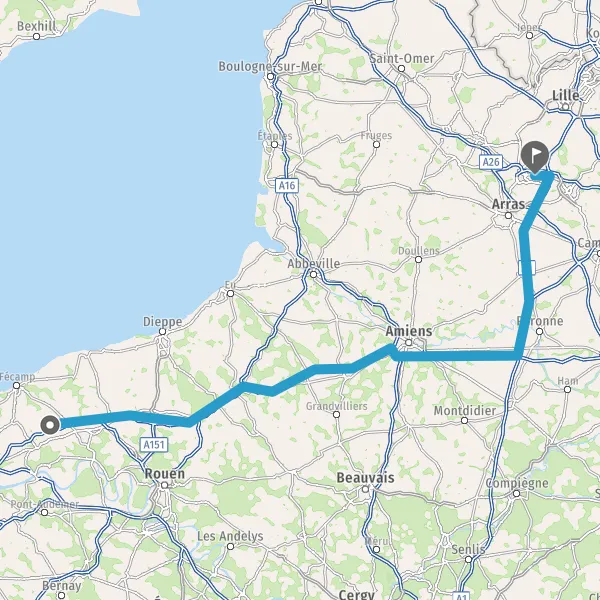Click the Grandvilliers town marker

pos(336,414)
